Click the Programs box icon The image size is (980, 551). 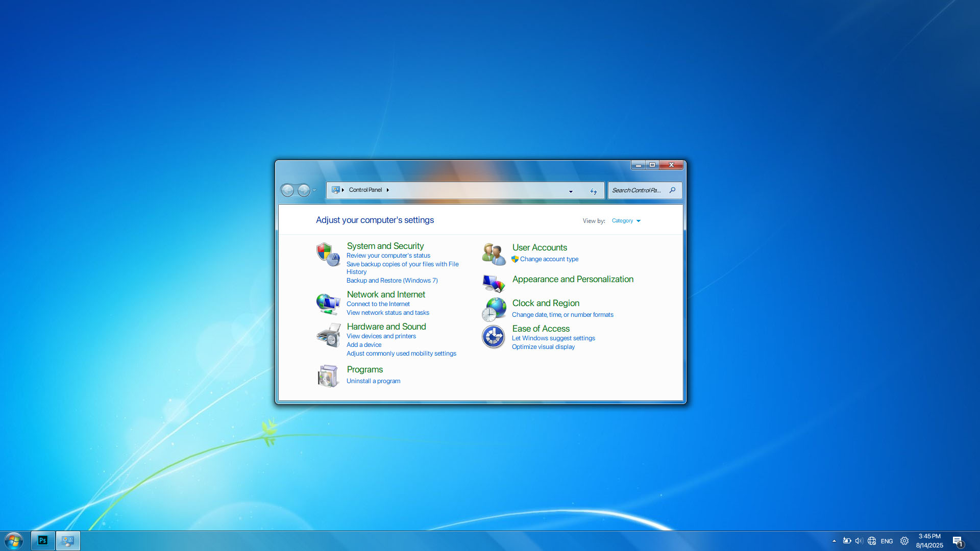(x=328, y=376)
